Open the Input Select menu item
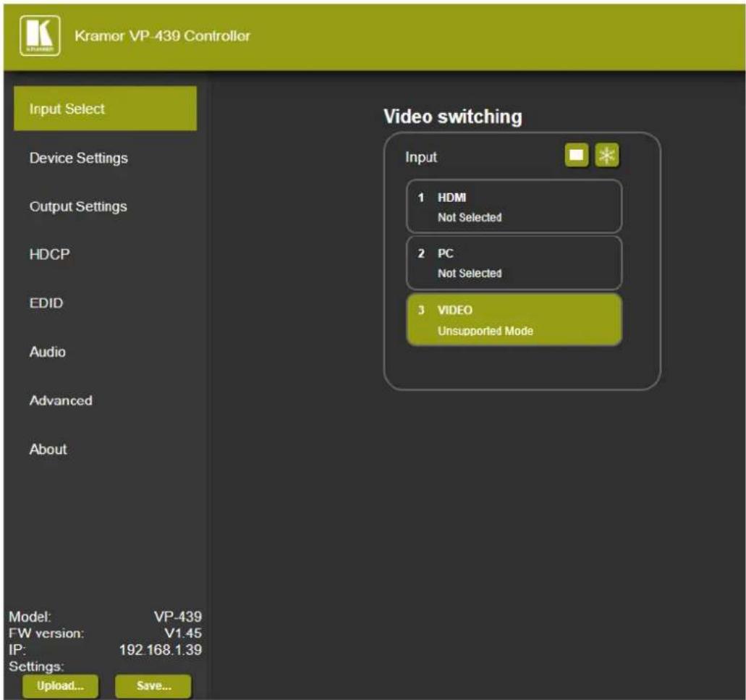The width and height of the screenshot is (746, 700). 105,109
